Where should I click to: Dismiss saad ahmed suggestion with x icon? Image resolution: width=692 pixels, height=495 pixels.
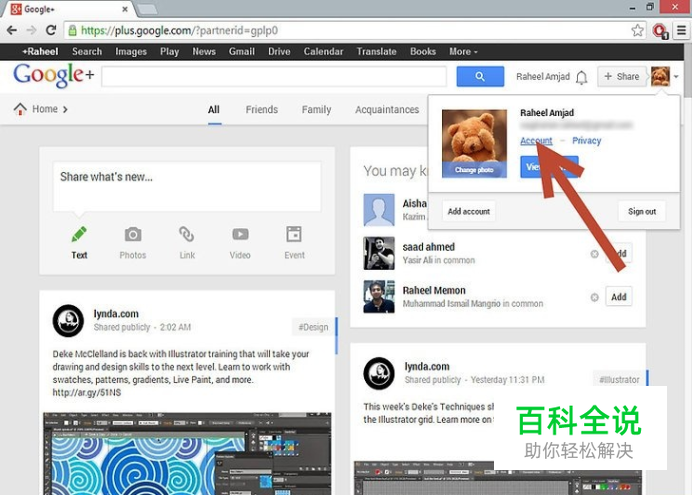(x=594, y=254)
